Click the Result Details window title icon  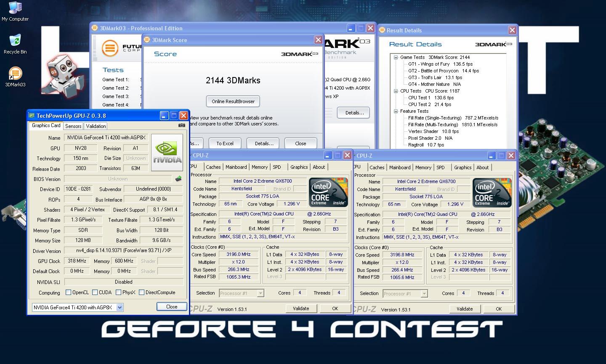(382, 30)
